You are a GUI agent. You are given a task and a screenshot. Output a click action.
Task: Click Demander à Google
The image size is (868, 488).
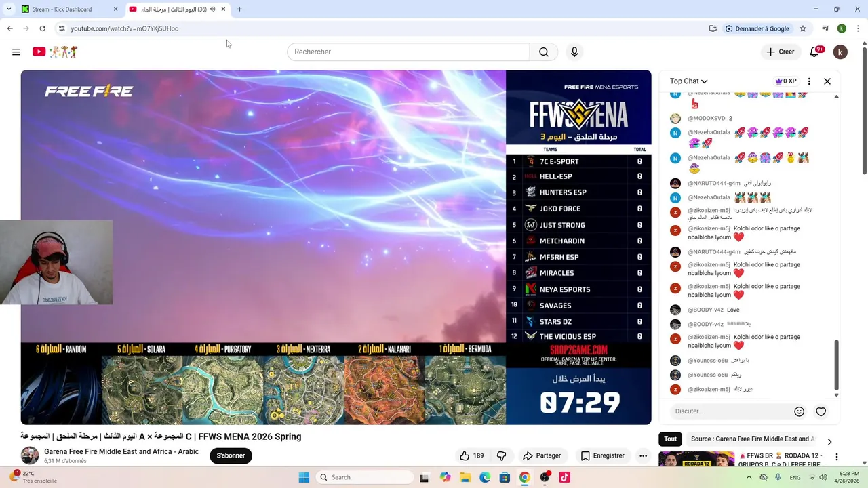tap(757, 28)
